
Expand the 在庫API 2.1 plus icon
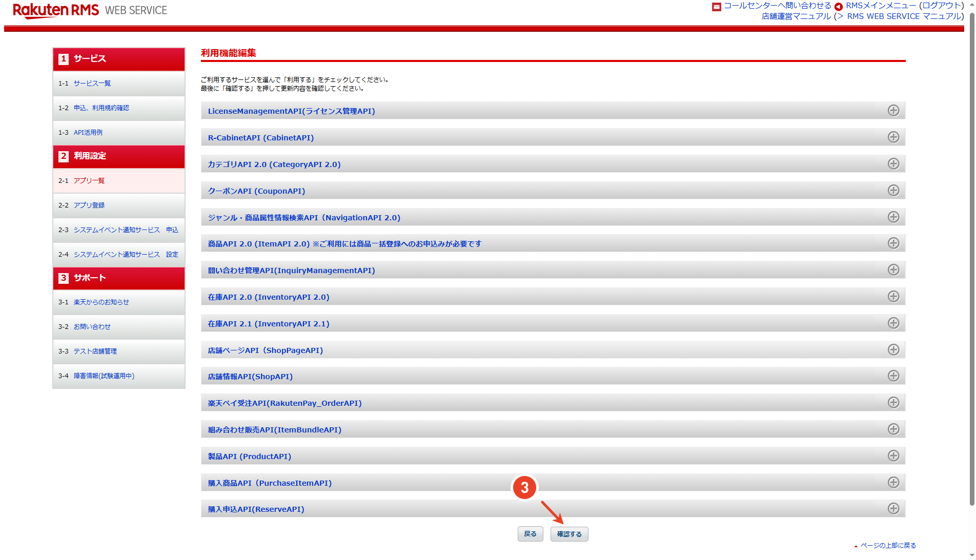(x=893, y=323)
